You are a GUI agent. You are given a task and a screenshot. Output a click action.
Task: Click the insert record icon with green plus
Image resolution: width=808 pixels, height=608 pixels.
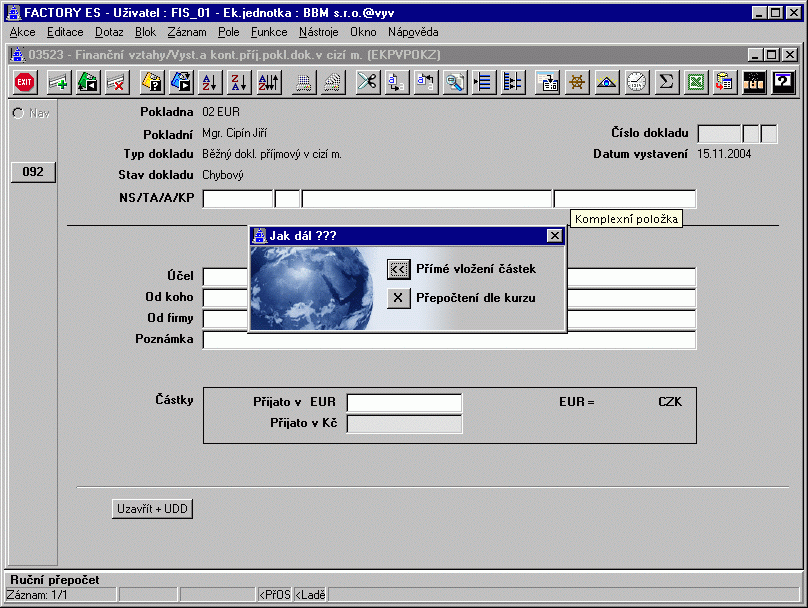pos(59,82)
